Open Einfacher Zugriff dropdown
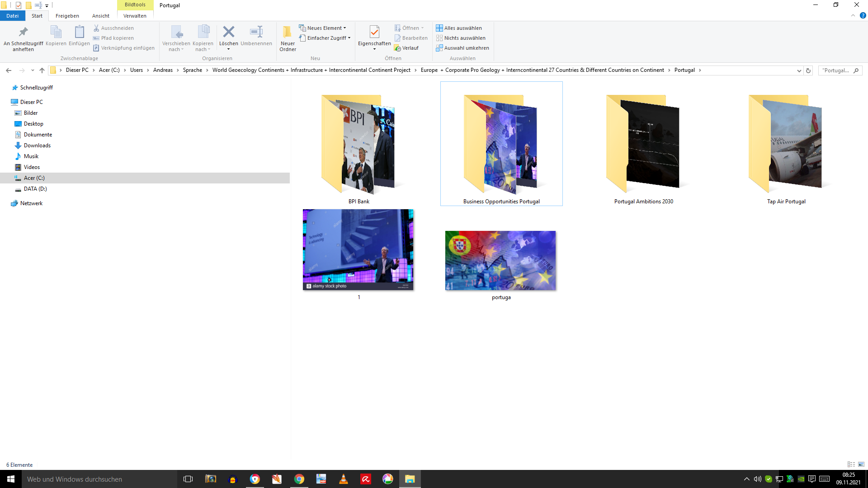Image resolution: width=868 pixels, height=488 pixels. coord(325,38)
